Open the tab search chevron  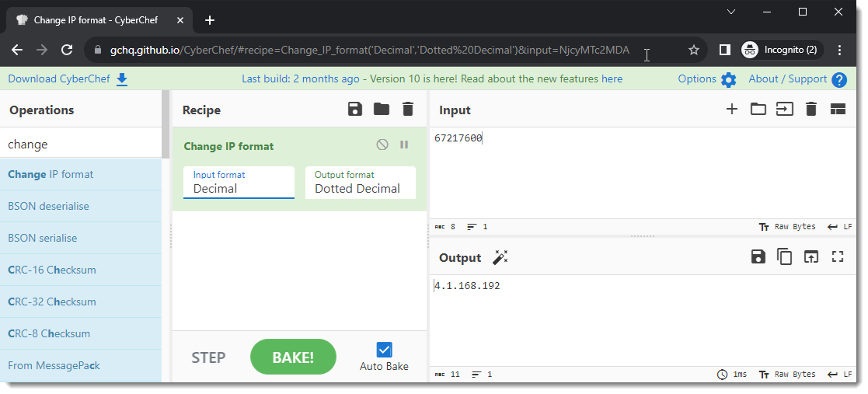(x=731, y=12)
